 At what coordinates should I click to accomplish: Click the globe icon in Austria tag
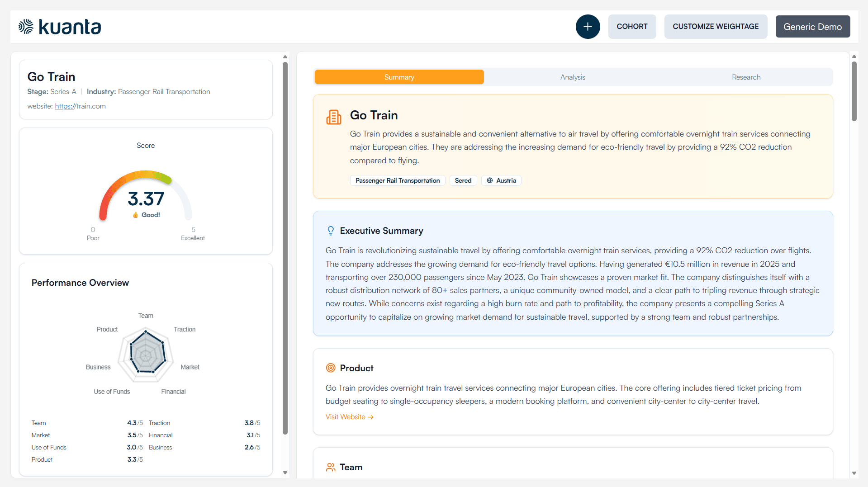pyautogui.click(x=490, y=180)
